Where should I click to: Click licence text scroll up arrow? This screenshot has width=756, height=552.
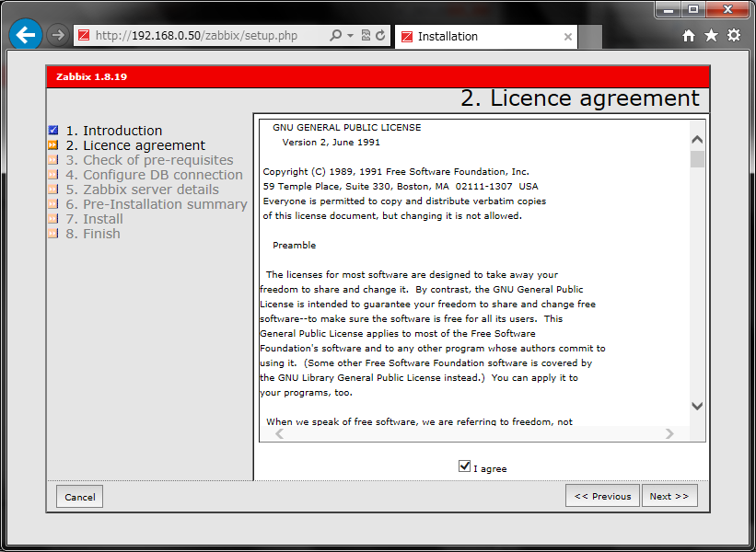coord(697,140)
